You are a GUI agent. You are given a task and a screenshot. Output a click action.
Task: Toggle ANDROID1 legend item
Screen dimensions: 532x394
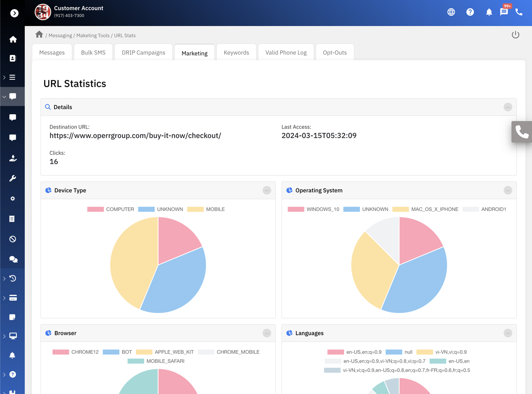(484, 209)
